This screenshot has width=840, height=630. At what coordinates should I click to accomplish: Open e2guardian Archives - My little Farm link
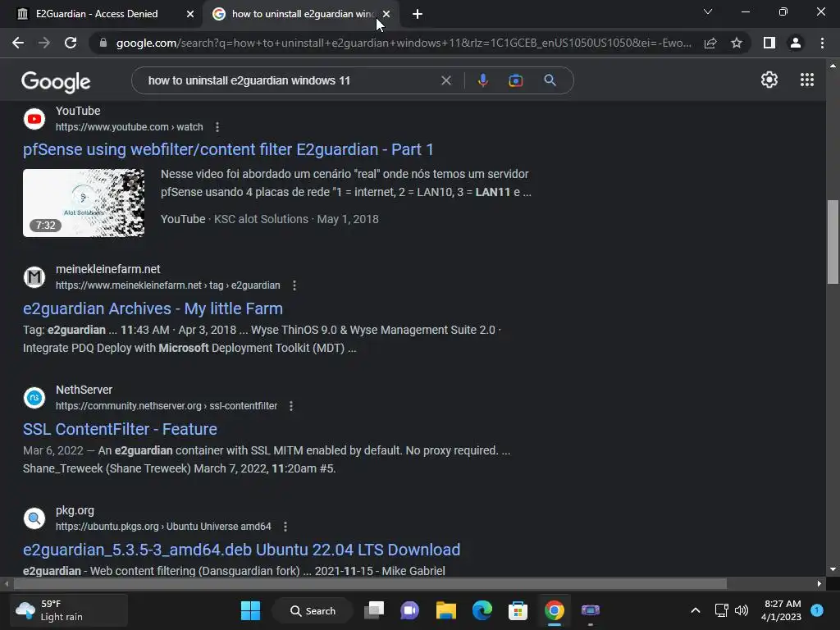(x=153, y=308)
